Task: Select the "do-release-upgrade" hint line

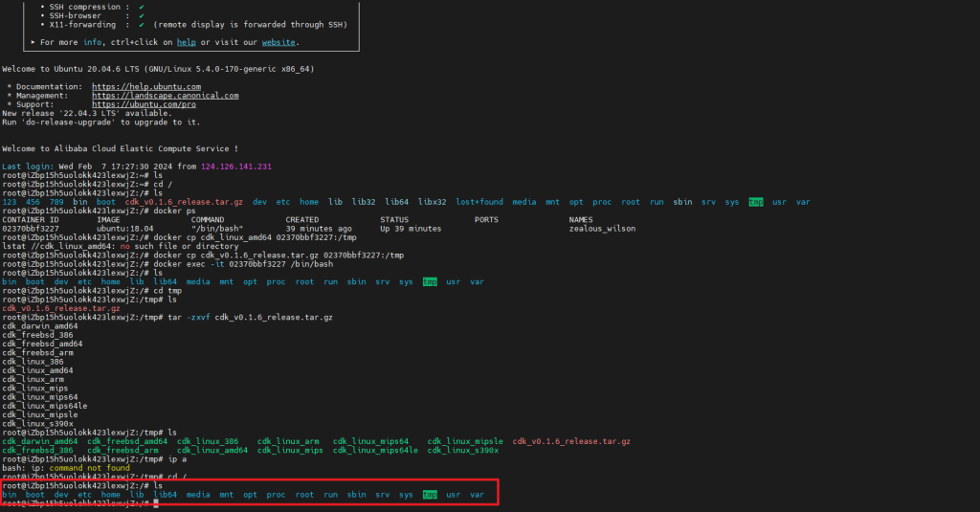Action: pyautogui.click(x=101, y=122)
